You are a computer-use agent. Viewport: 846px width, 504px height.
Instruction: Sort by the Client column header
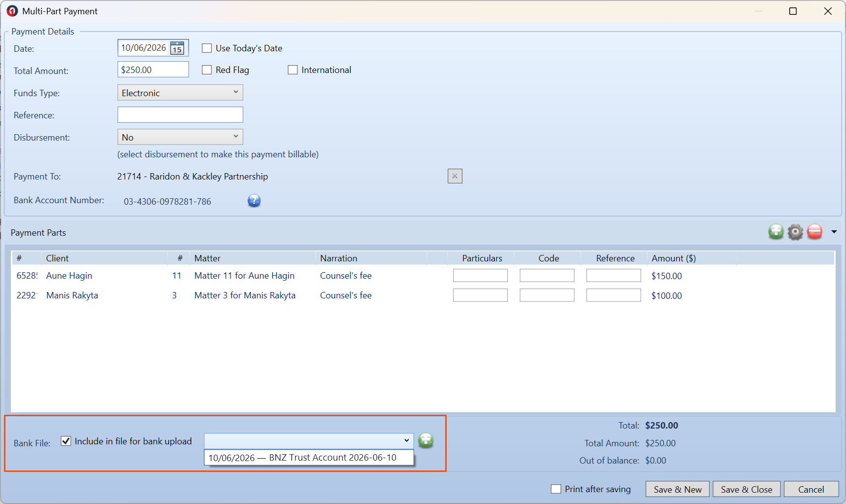[x=104, y=258]
